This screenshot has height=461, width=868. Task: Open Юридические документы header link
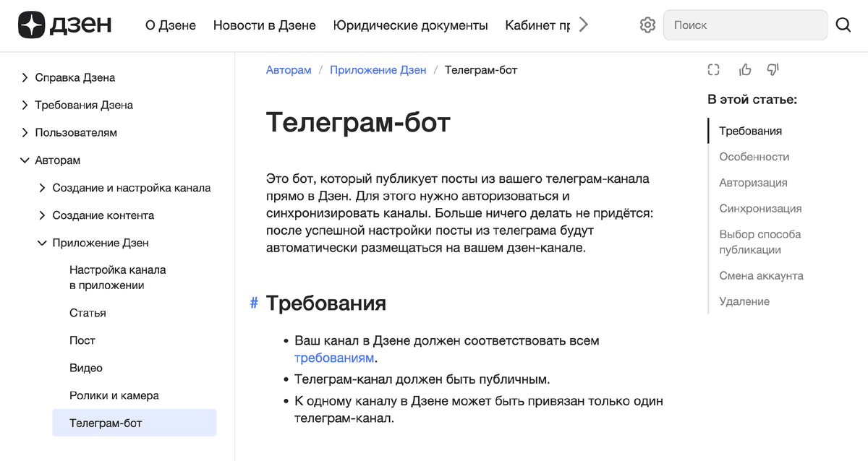point(411,25)
